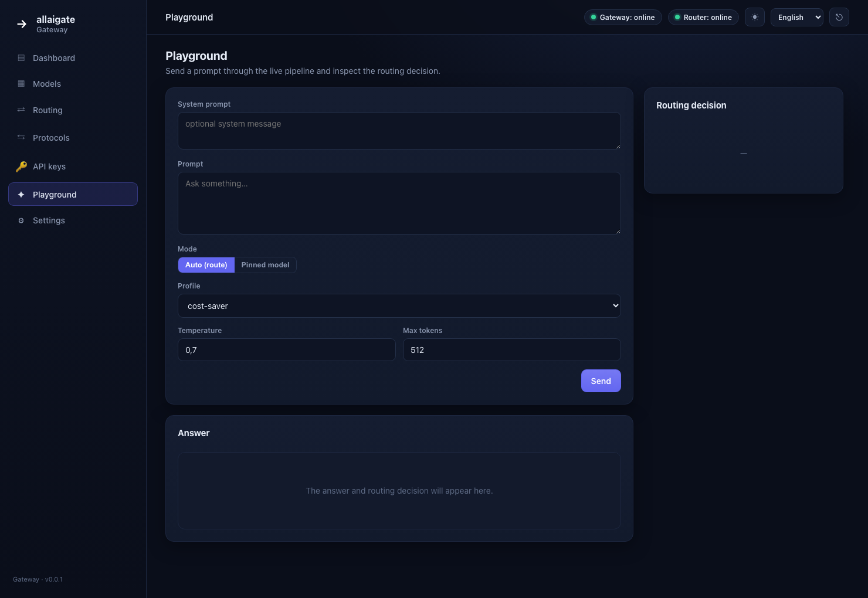Click the Temperature field showing 0,7
Screen dimensions: 868x598
(287, 350)
